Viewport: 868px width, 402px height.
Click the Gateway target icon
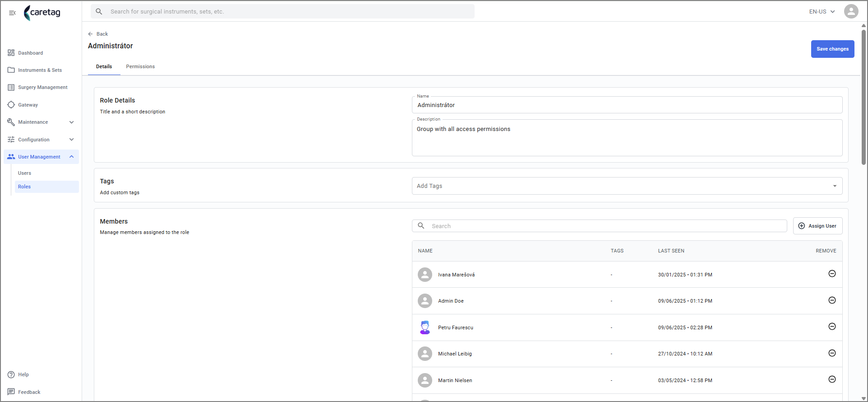[x=11, y=105]
